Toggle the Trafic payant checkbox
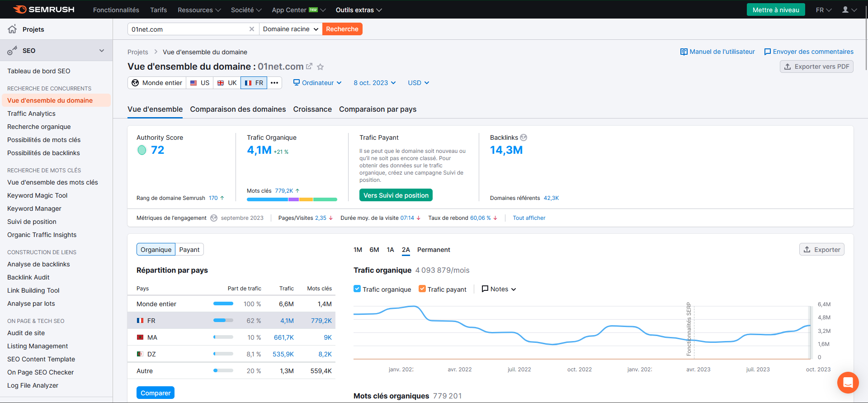 422,289
